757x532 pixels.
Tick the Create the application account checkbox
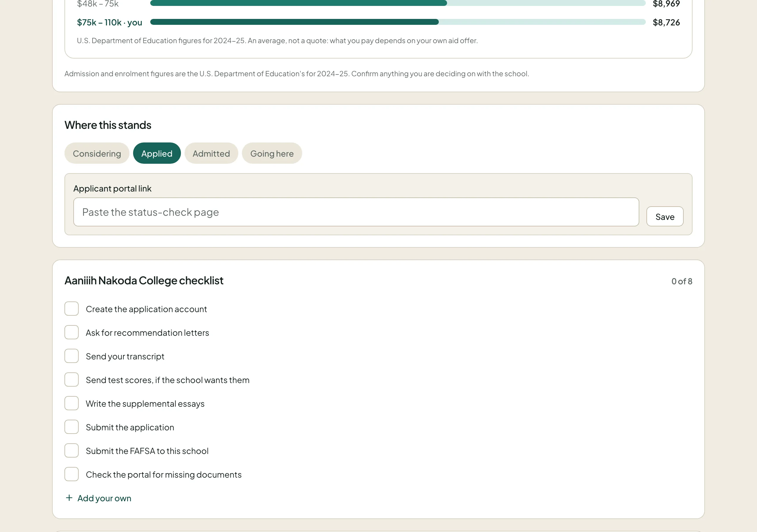pyautogui.click(x=72, y=309)
